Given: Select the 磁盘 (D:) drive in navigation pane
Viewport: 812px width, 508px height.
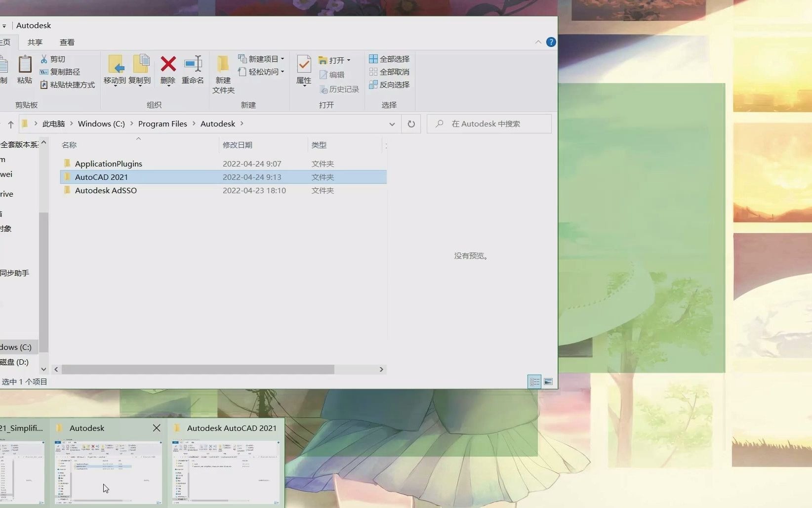Looking at the screenshot, I should pyautogui.click(x=14, y=362).
